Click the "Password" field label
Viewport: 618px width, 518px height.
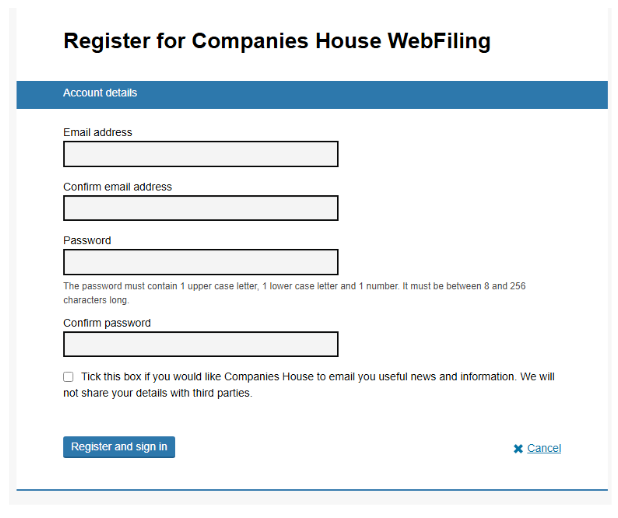coord(87,240)
